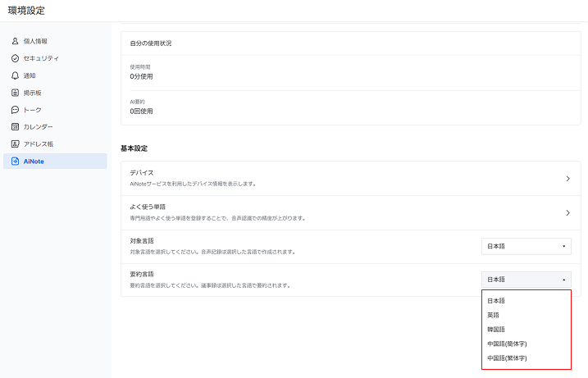
Task: Select 日本語 from the dropdown list
Action: (x=496, y=301)
